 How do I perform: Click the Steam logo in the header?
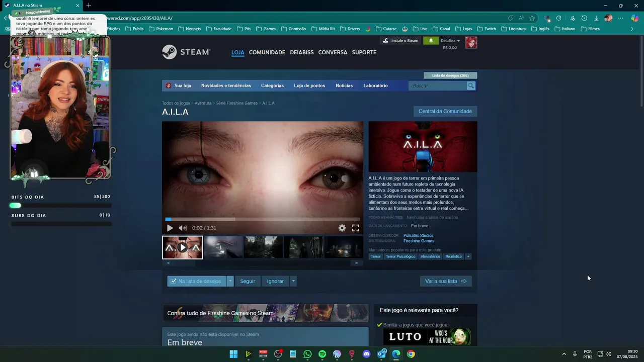coord(186,52)
